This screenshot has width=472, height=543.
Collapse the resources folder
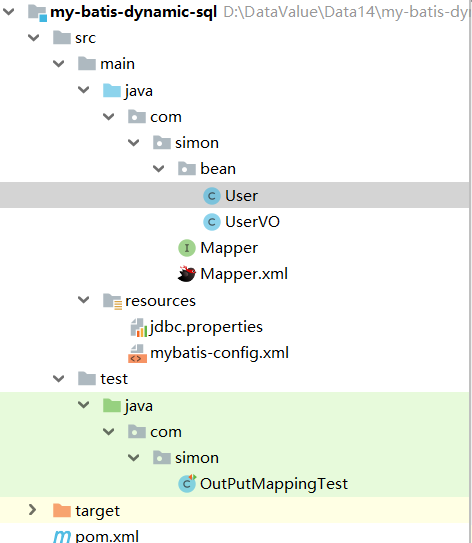click(x=84, y=300)
